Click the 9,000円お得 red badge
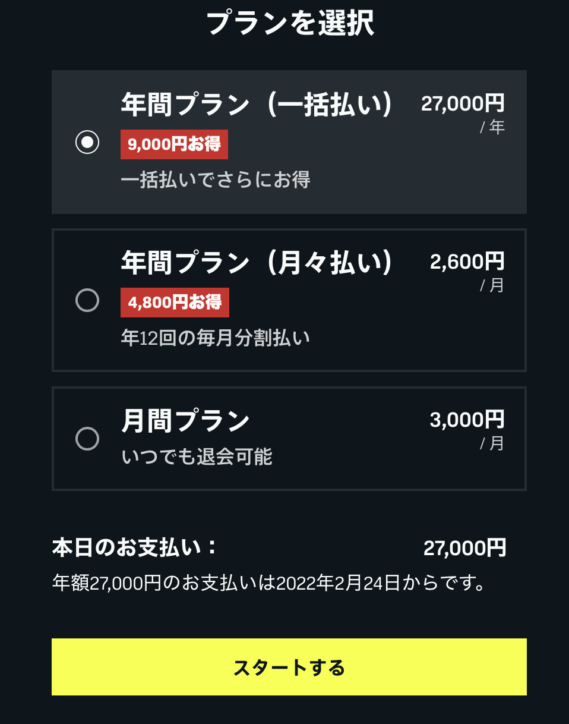Viewport: 569px width, 724px height. [x=174, y=145]
